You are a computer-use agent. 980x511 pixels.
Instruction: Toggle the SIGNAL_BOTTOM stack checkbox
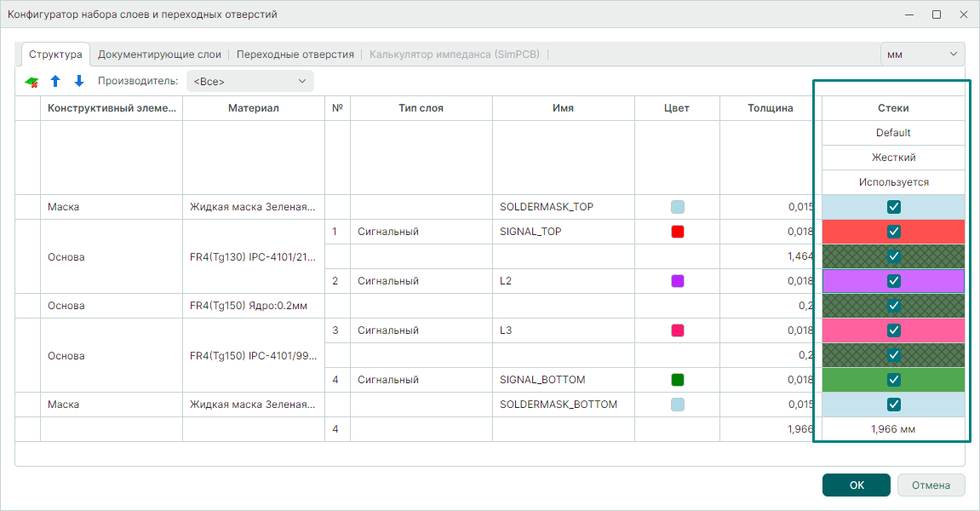tap(893, 380)
